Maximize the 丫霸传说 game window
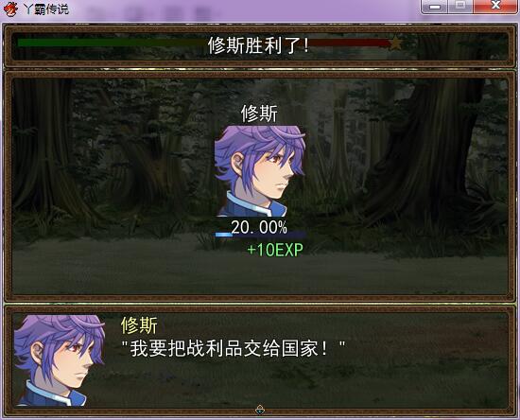This screenshot has height=420, width=520. (460, 7)
